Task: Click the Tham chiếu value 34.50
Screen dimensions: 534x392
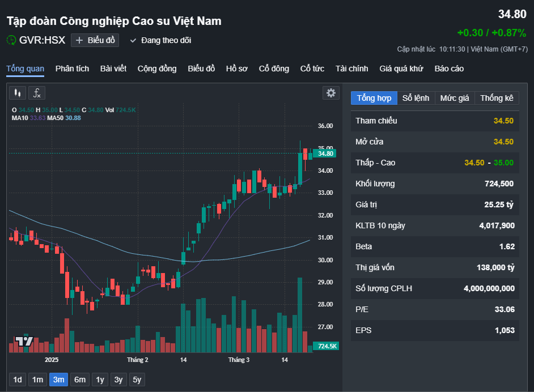Action: [504, 121]
